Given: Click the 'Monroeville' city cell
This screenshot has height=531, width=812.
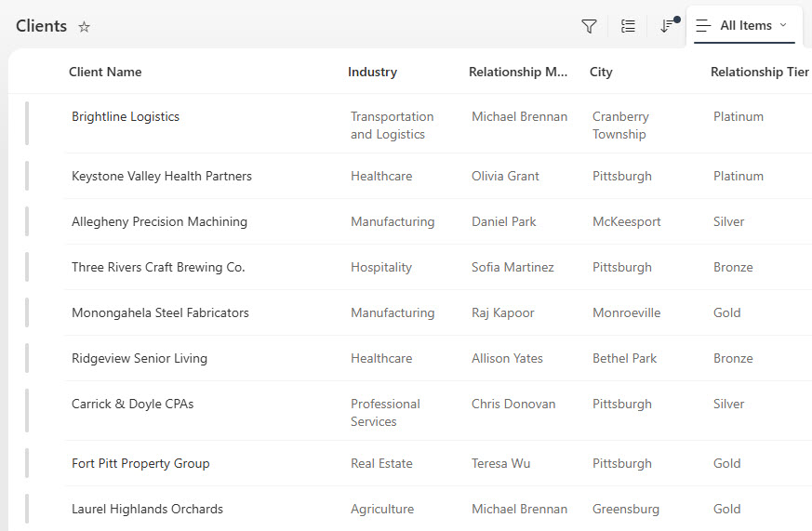Looking at the screenshot, I should tap(627, 312).
